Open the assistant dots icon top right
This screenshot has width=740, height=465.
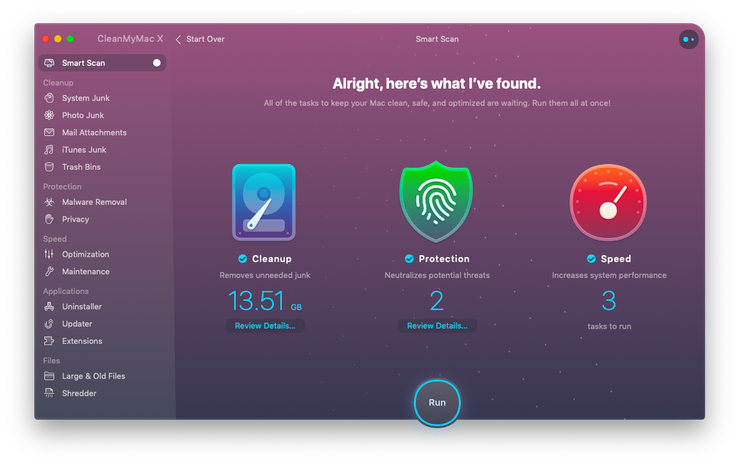click(689, 39)
